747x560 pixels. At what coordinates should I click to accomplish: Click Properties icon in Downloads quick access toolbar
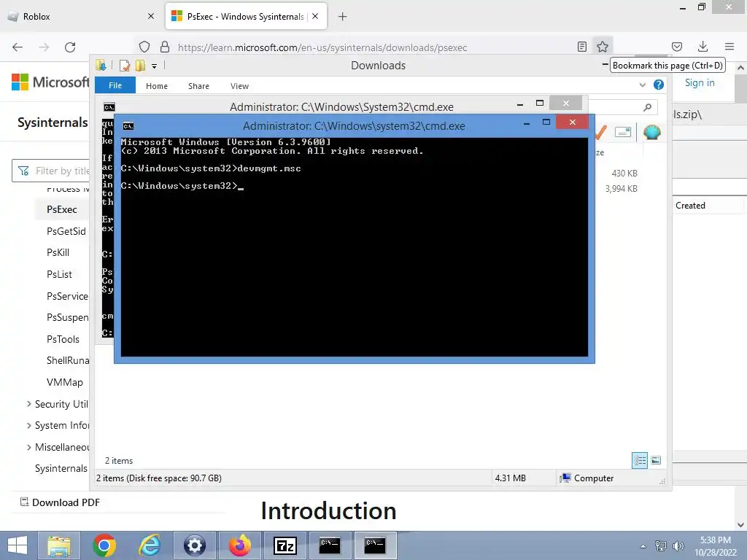pyautogui.click(x=124, y=66)
